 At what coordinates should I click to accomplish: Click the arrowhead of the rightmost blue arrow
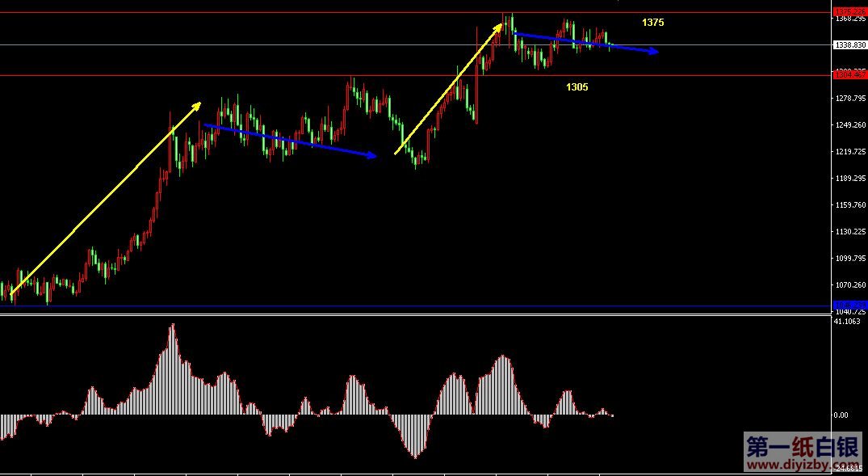tap(655, 52)
